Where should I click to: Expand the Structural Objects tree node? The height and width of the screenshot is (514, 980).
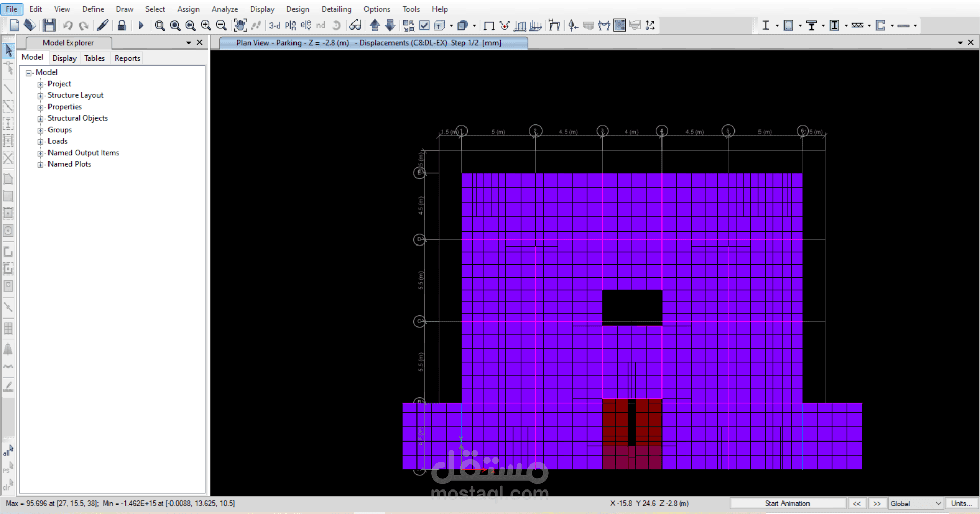40,119
